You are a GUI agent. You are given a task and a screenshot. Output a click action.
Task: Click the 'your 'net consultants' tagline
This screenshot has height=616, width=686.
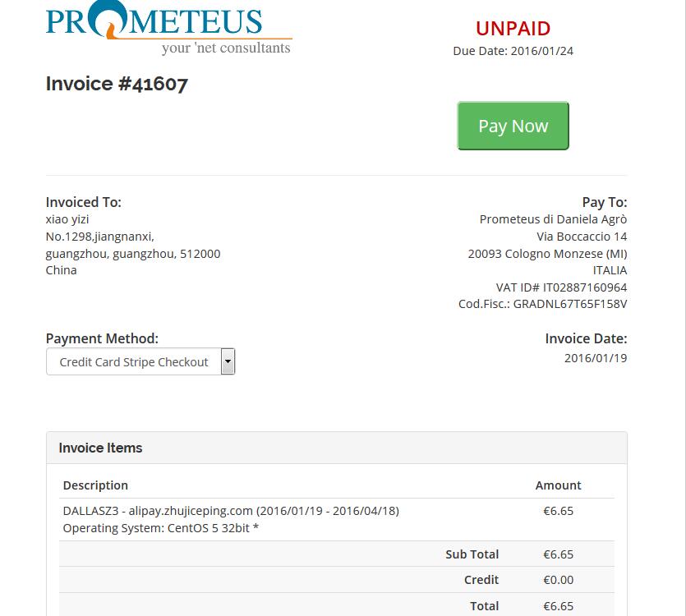click(x=226, y=48)
